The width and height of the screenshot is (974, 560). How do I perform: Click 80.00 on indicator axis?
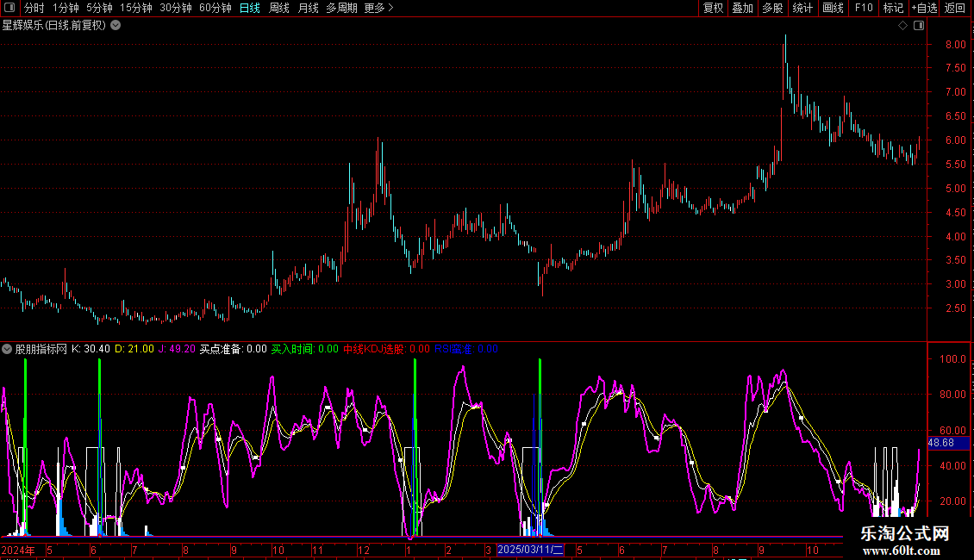coord(952,395)
